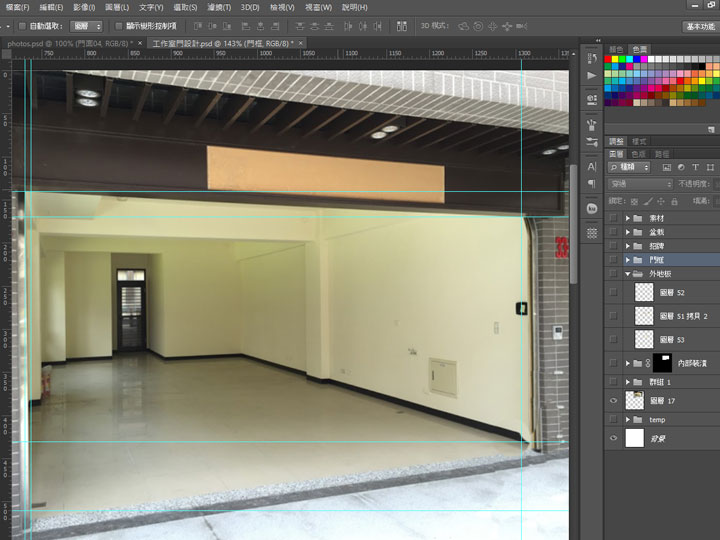Open the Paragraph panel icon

coord(592,184)
